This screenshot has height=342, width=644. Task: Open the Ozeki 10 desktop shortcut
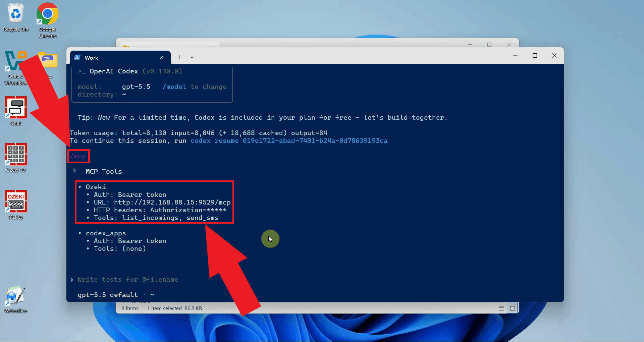coord(16,158)
